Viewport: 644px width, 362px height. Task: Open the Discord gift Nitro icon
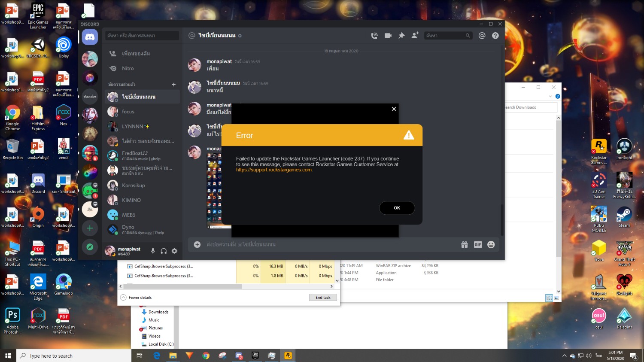pos(465,244)
